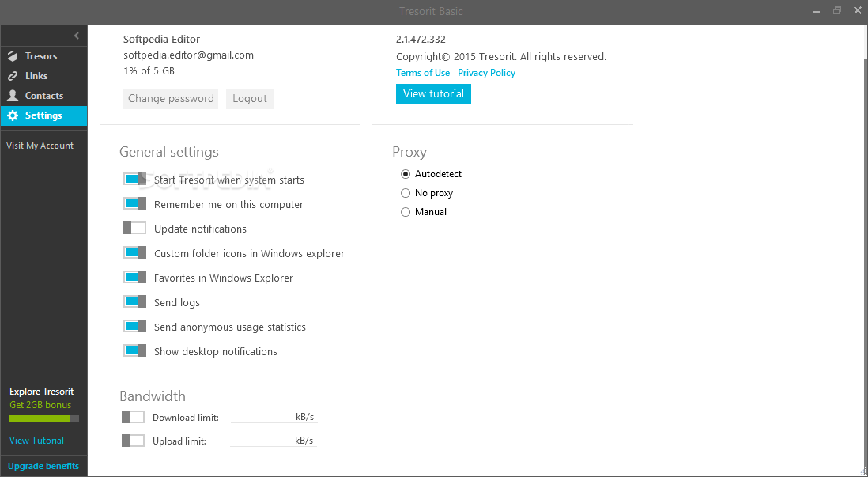This screenshot has height=477, width=868.
Task: Collapse the sidebar with the chevron arrow
Action: coord(77,36)
